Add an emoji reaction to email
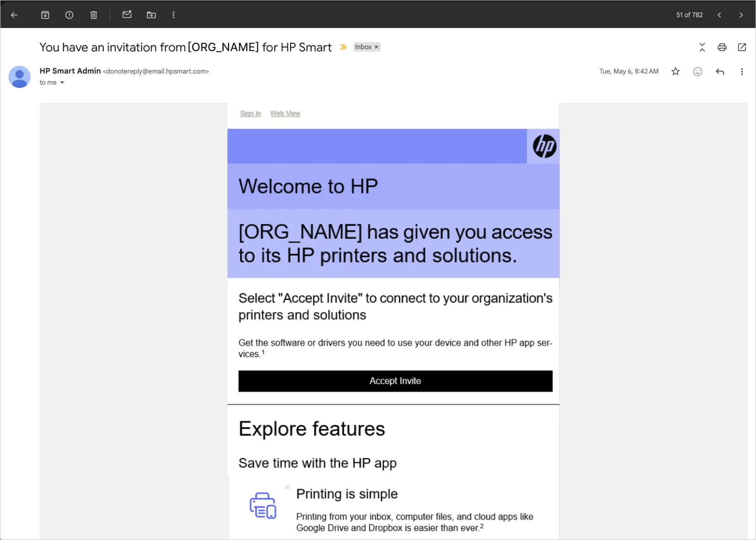This screenshot has height=540, width=756. click(697, 71)
